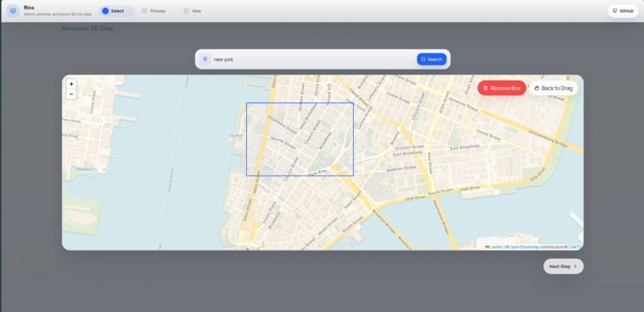Click the 'Murray Street' map label

pyautogui.click(x=283, y=143)
